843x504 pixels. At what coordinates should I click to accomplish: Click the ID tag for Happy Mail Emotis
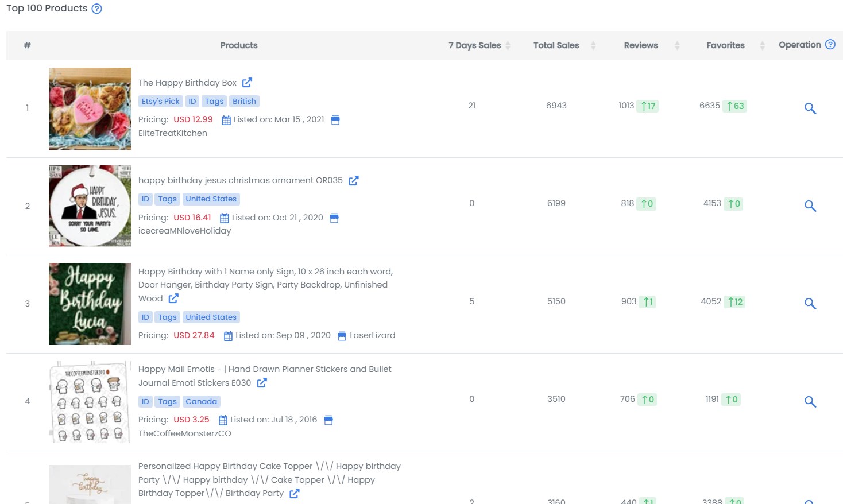pos(145,401)
